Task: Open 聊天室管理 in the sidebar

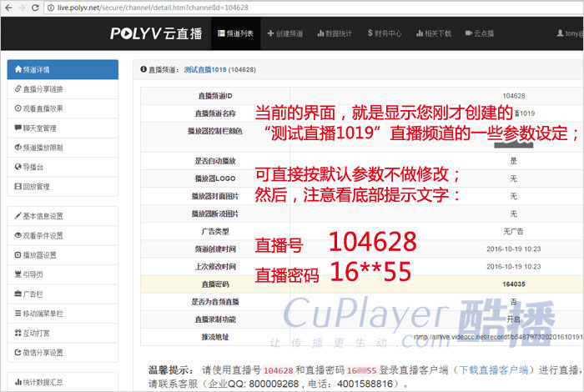Action: click(x=63, y=128)
